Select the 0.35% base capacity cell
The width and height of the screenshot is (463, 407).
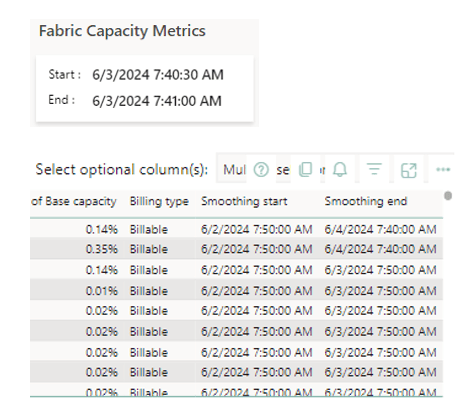pyautogui.click(x=102, y=249)
